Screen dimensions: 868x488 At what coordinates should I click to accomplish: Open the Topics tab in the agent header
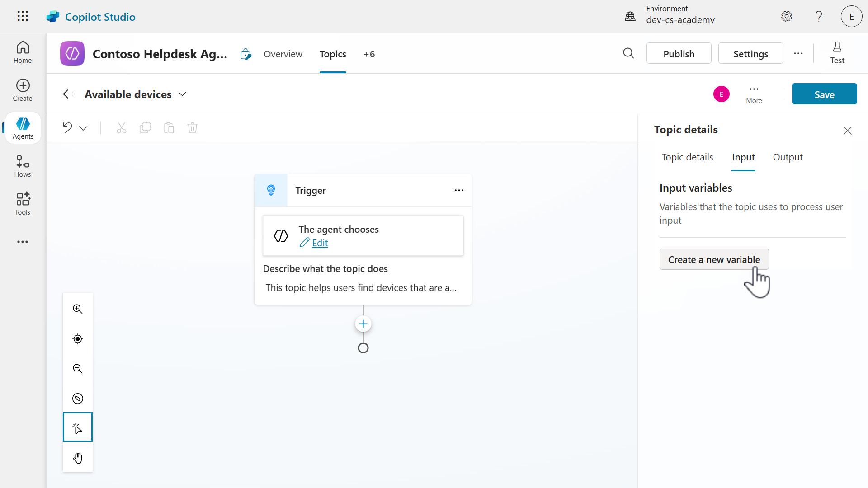click(333, 54)
